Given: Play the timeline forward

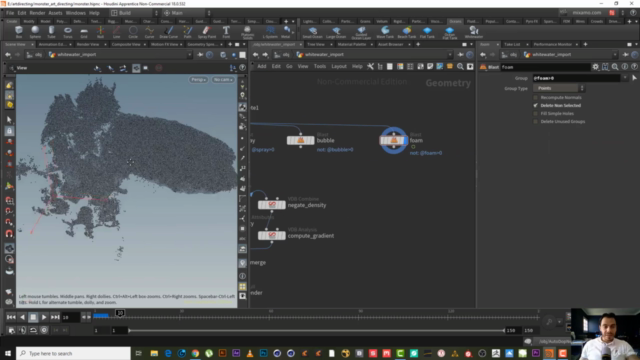Looking at the screenshot, I should coord(44,317).
